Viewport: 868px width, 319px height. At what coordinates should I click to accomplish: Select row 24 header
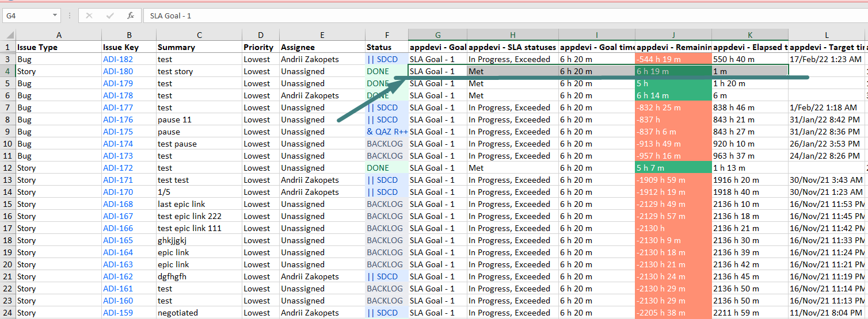[x=7, y=313]
